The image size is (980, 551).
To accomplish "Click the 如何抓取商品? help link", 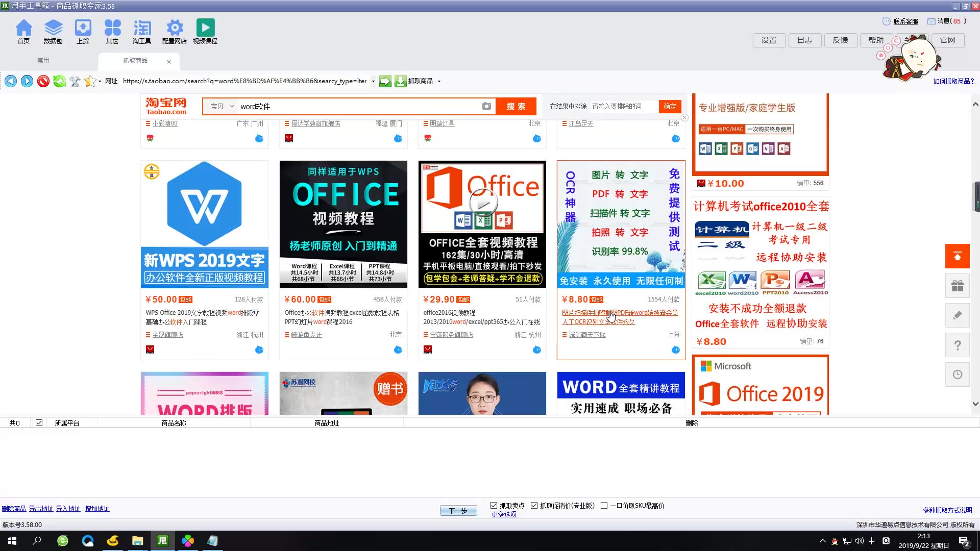I will click(954, 81).
